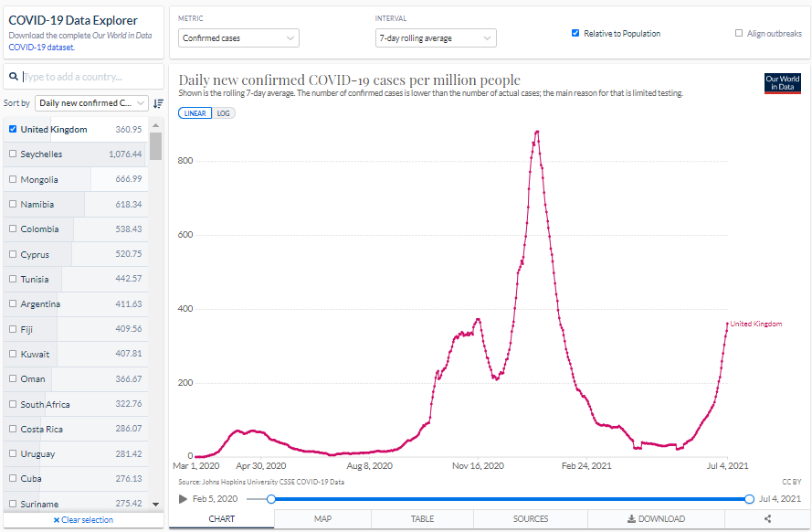
Task: Open the Metric dropdown Confirmed cases
Action: [238, 37]
